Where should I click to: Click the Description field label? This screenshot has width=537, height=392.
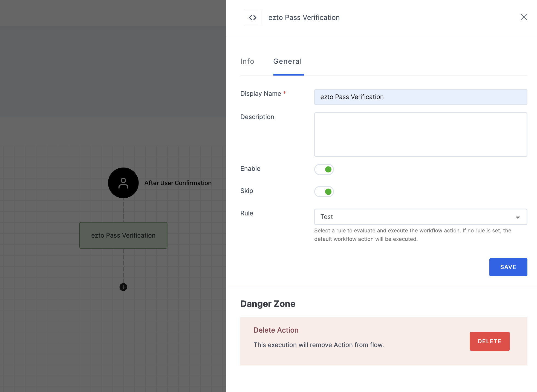tap(257, 117)
